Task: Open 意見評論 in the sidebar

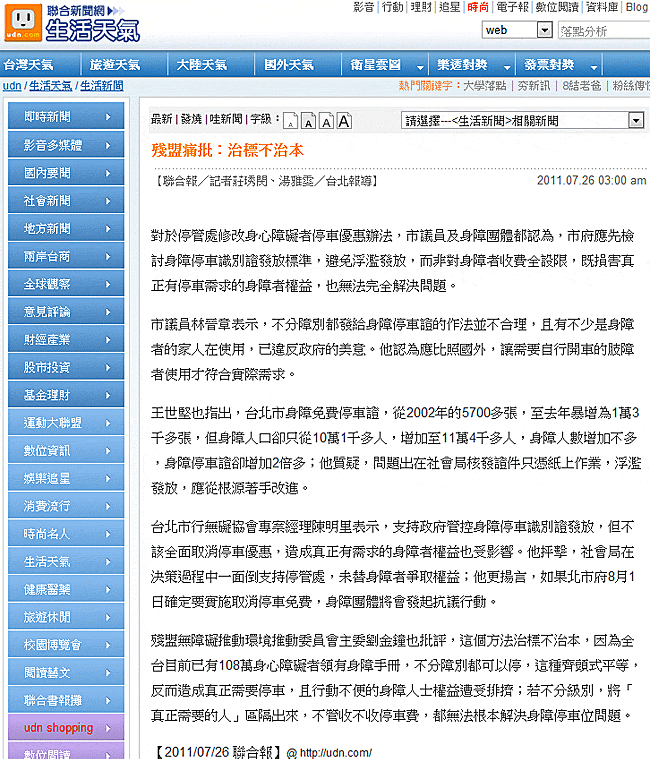Action: (66, 311)
